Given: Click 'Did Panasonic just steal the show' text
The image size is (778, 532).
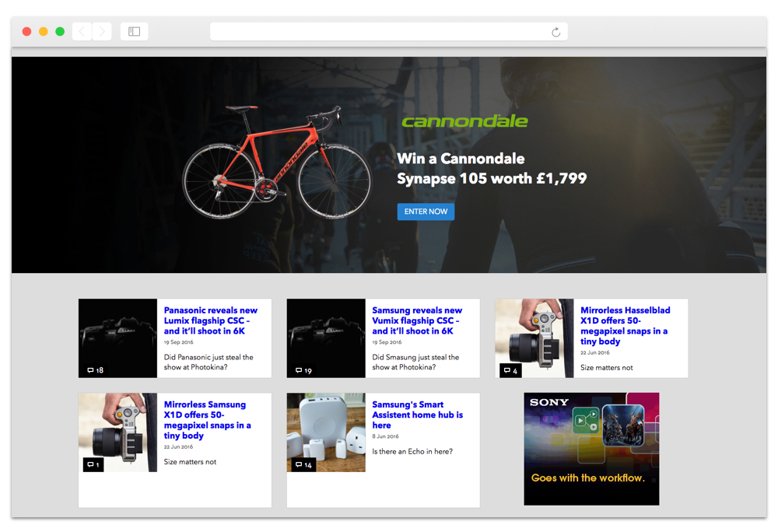Looking at the screenshot, I should click(x=209, y=362).
